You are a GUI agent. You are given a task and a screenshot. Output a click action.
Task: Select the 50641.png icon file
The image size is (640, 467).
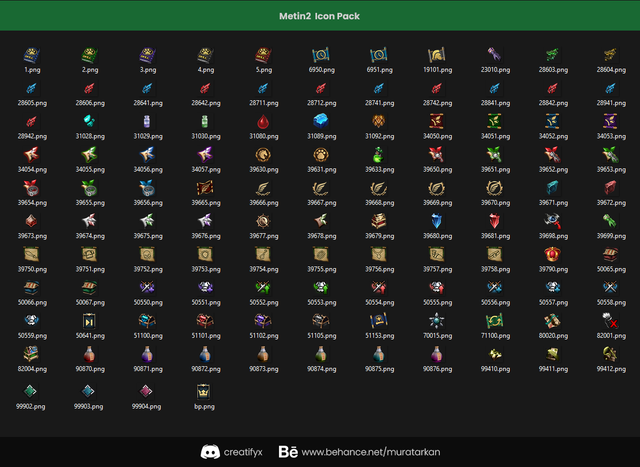coord(90,321)
